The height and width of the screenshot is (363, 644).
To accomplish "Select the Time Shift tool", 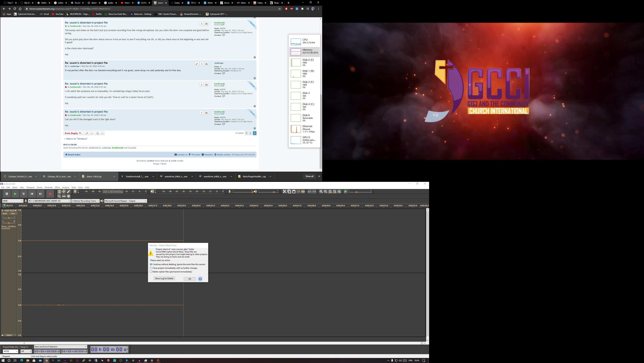I will click(64, 196).
